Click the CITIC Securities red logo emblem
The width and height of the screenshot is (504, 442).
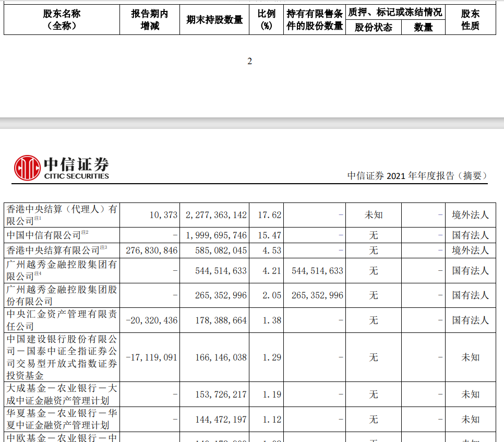pos(27,168)
